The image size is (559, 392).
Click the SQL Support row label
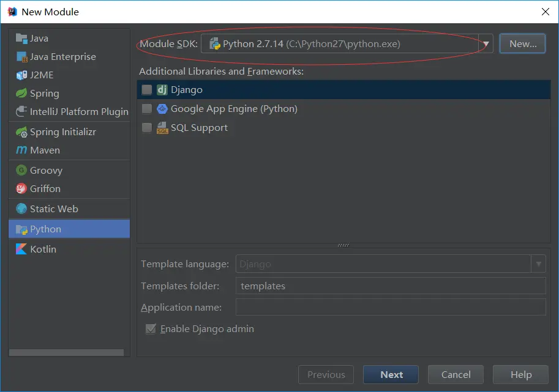pos(199,128)
